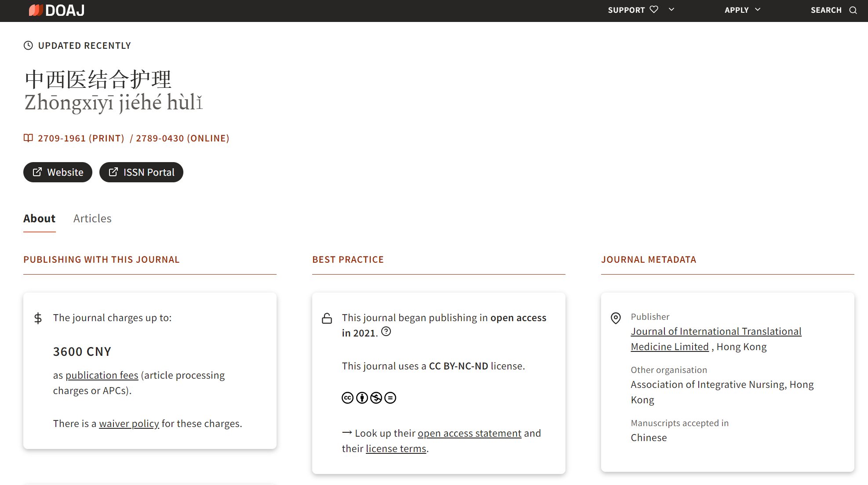Click the search magnifier icon
This screenshot has width=868, height=485.
pos(853,10)
